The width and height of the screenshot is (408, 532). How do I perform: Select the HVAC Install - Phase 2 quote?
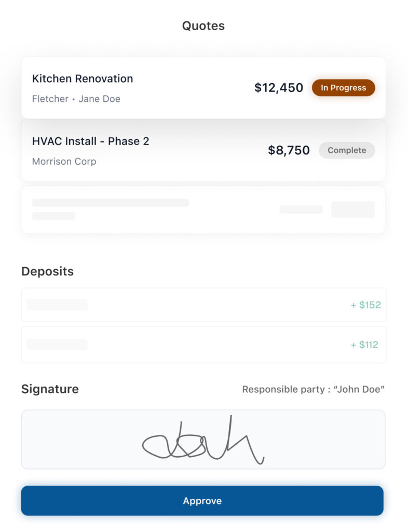tap(156, 150)
